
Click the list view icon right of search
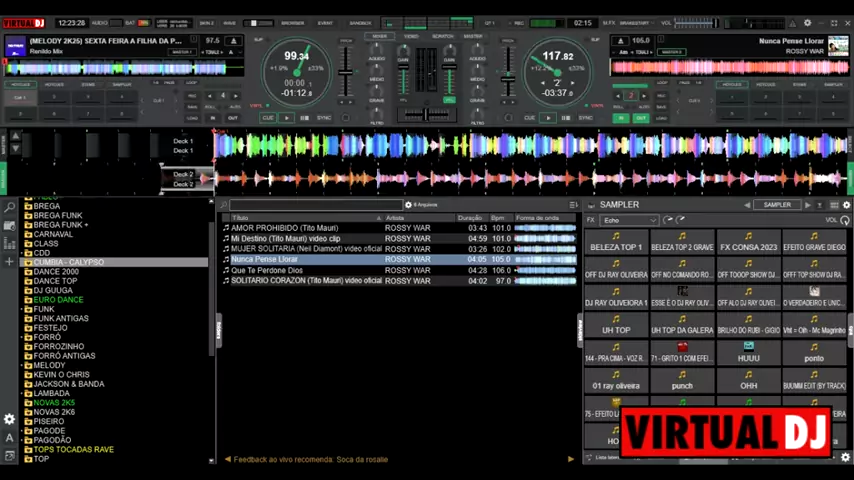click(x=573, y=205)
